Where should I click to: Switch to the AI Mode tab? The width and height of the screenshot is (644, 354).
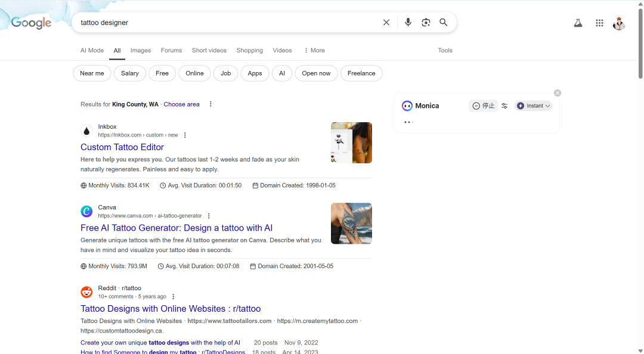point(92,51)
